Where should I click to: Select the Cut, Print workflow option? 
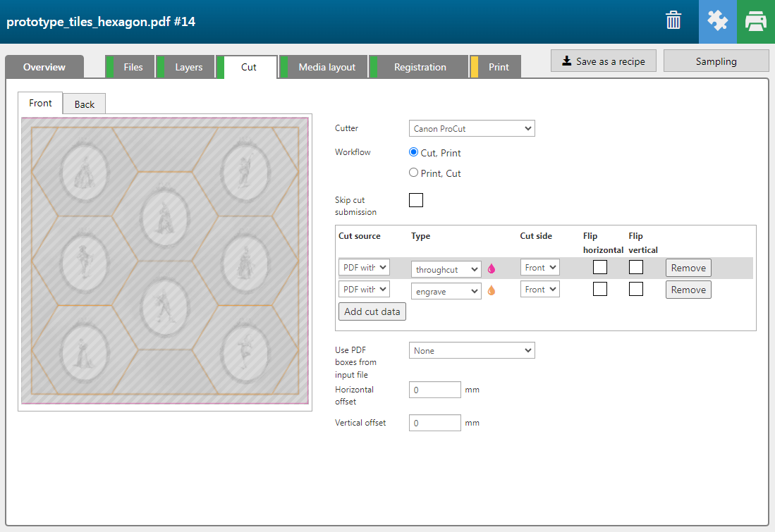point(414,152)
